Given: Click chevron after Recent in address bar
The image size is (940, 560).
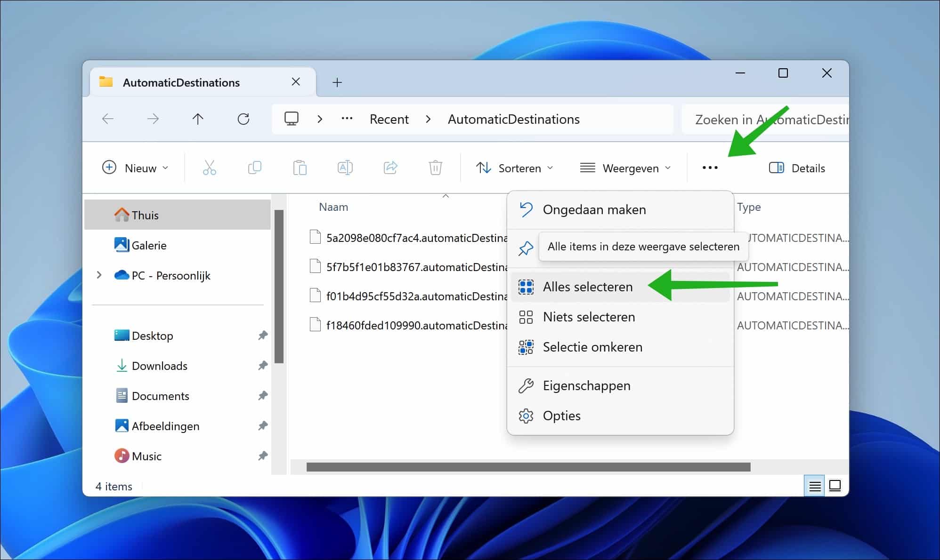Looking at the screenshot, I should click(x=428, y=119).
